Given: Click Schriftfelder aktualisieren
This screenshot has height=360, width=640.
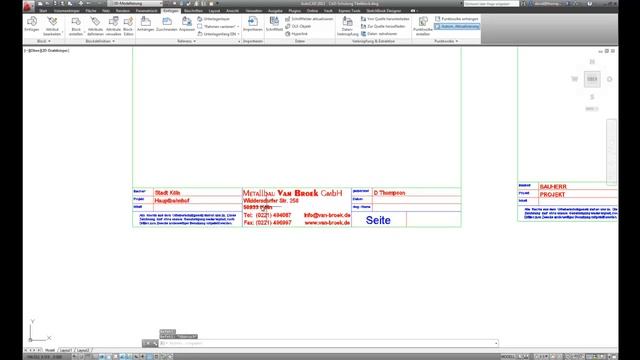Looking at the screenshot, I should (x=309, y=19).
